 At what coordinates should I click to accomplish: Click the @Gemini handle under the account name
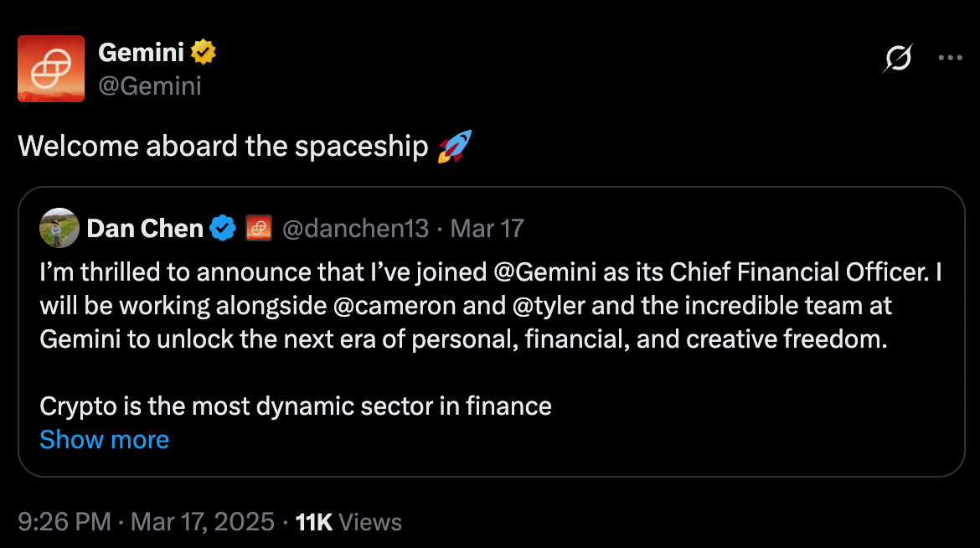point(150,85)
